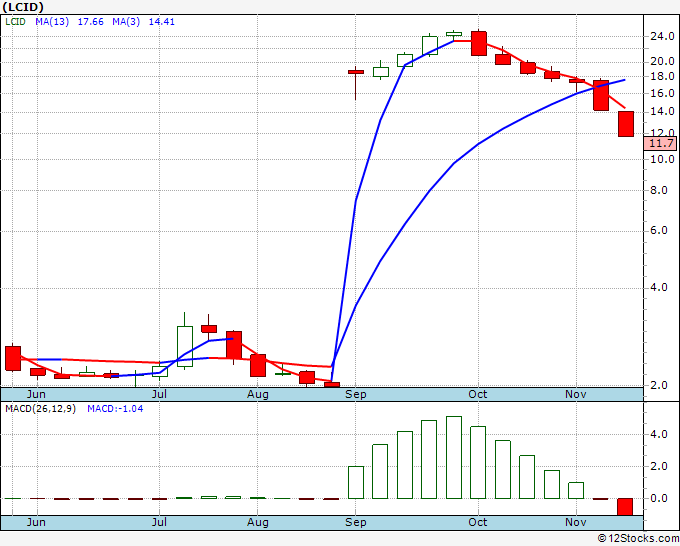This screenshot has height=546, width=680.
Task: Click the MA(3) legend label
Action: coord(126,21)
